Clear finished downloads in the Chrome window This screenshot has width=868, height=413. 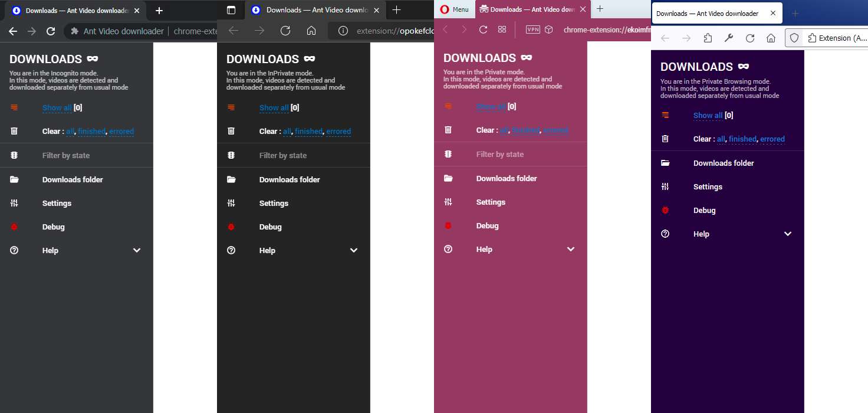(92, 132)
